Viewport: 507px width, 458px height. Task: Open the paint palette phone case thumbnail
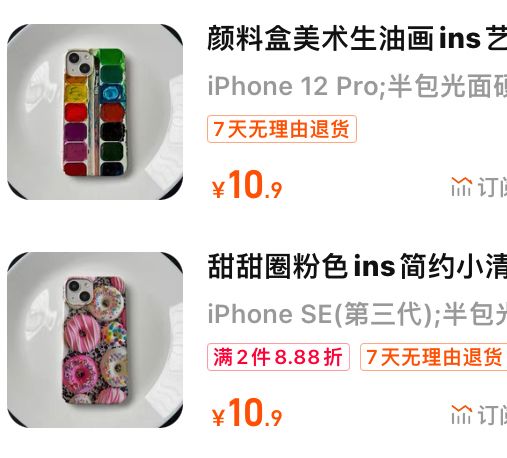95,112
